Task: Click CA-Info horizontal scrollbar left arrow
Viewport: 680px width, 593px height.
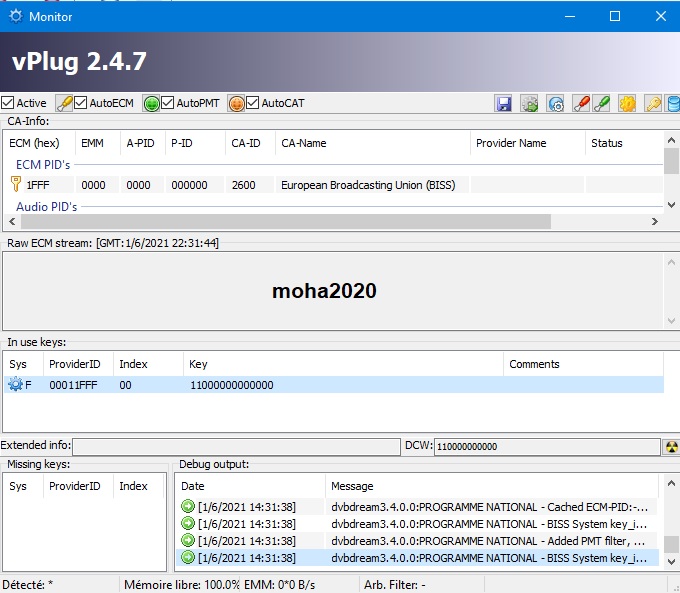Action: (12, 222)
